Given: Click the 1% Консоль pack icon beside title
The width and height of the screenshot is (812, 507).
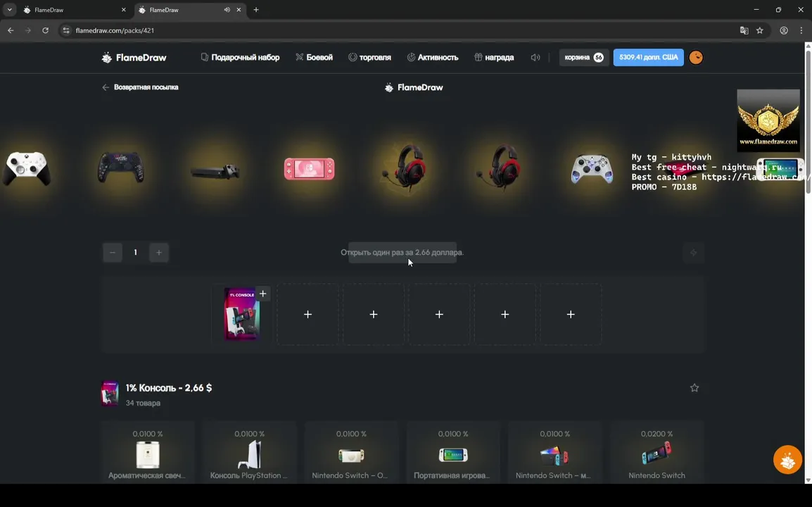Looking at the screenshot, I should [x=110, y=394].
